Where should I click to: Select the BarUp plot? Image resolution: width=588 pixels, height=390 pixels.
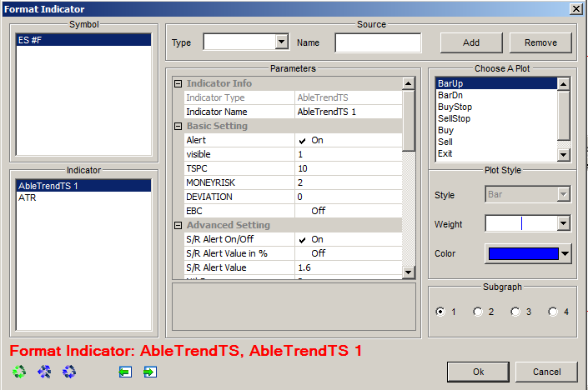[496, 83]
